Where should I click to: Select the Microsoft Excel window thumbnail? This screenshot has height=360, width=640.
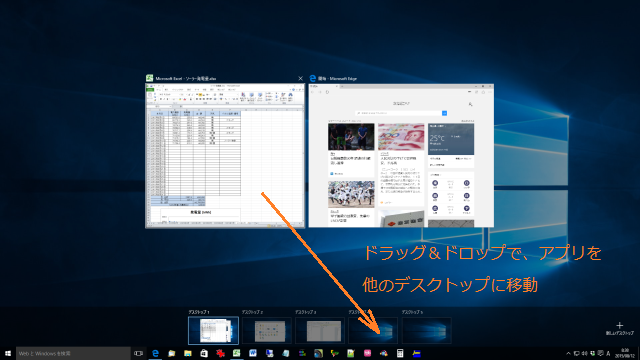(x=225, y=156)
